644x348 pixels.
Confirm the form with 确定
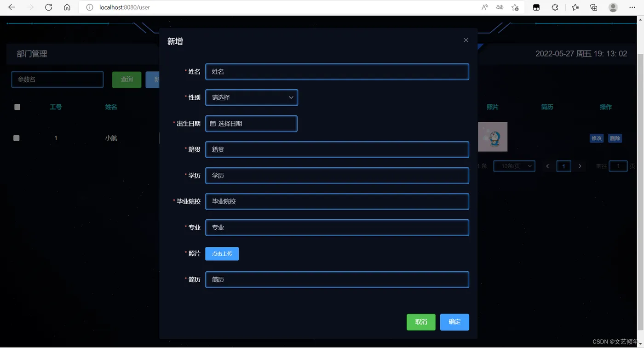point(454,322)
